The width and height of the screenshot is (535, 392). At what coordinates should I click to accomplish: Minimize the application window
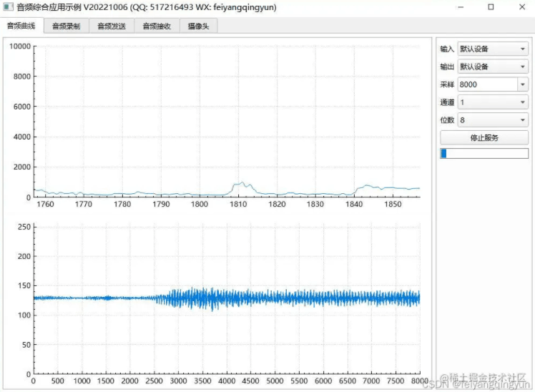[x=461, y=7]
